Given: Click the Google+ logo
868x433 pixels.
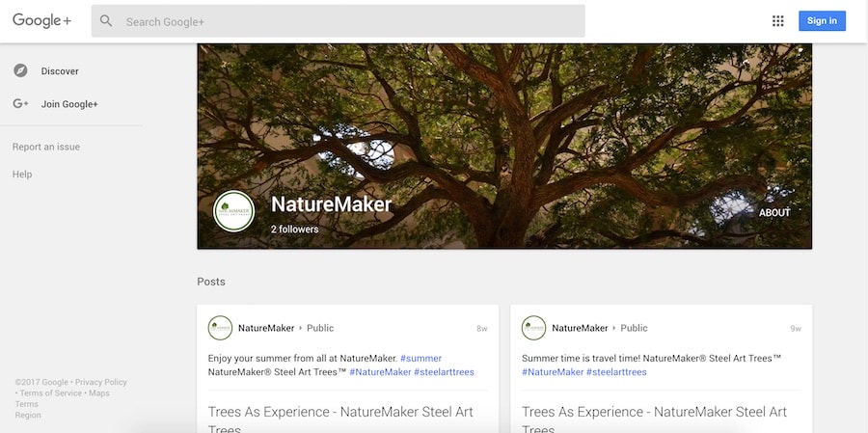Looking at the screenshot, I should (41, 20).
